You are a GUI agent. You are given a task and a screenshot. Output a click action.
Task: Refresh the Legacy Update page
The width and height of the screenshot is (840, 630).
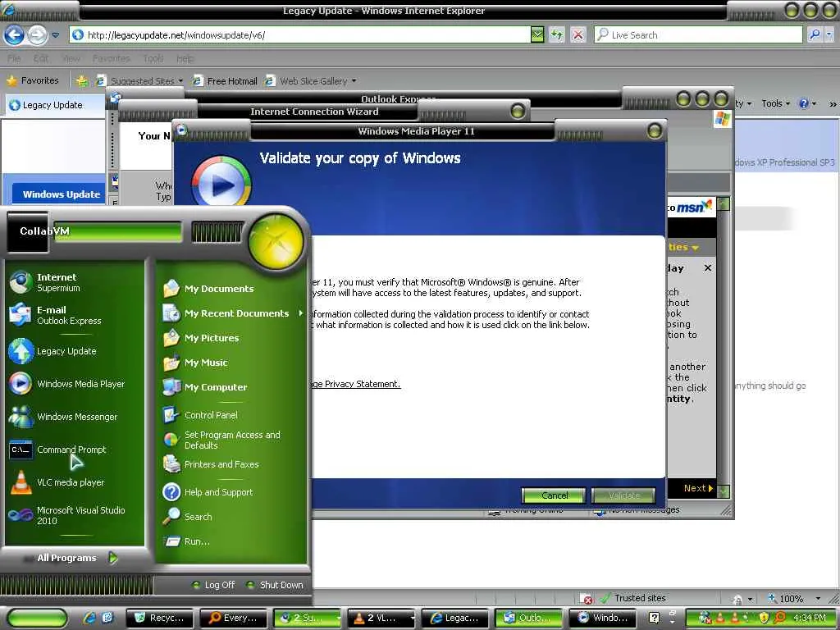pos(557,35)
